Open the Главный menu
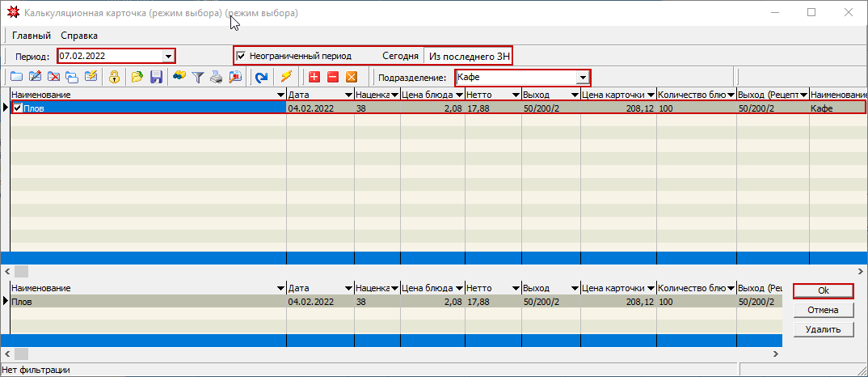 32,36
